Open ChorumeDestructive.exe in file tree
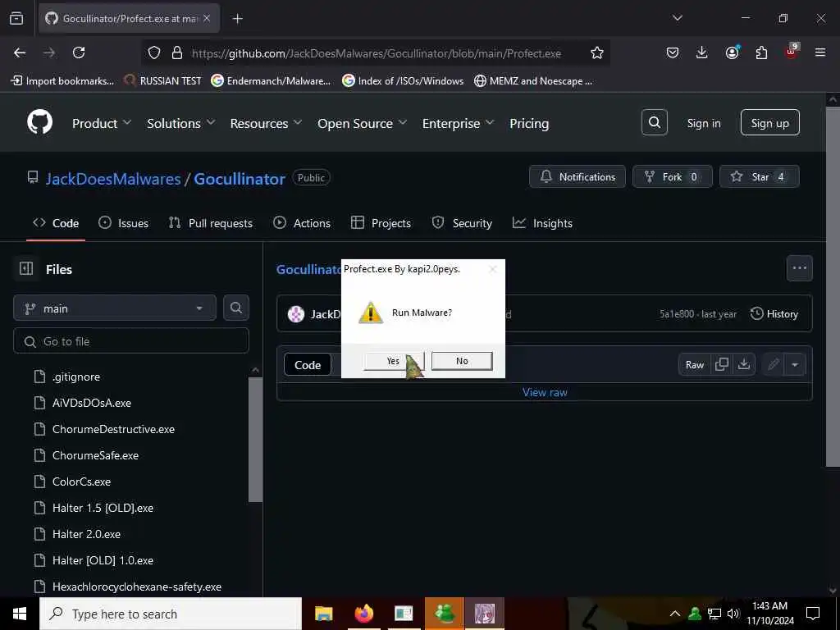This screenshot has height=630, width=840. tap(113, 429)
